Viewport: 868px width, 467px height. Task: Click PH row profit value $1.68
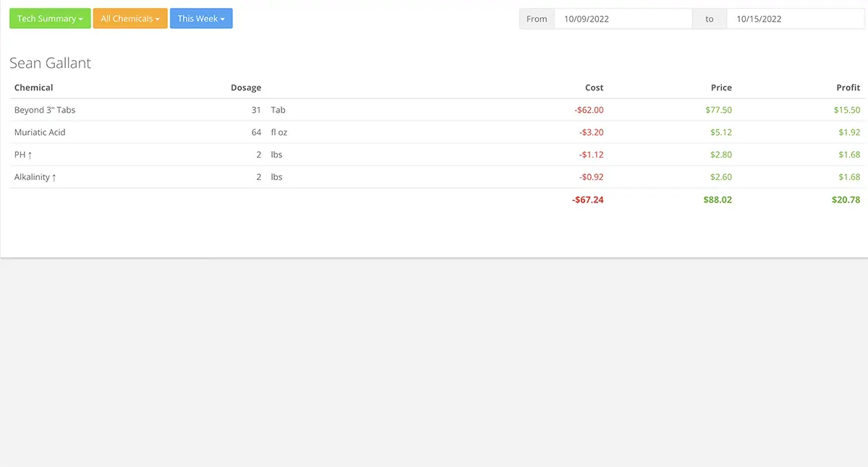[849, 155]
